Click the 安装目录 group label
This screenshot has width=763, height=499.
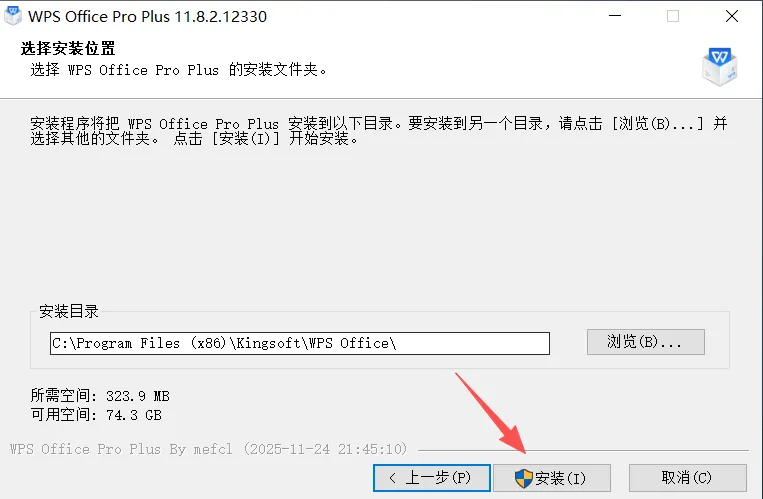69,311
